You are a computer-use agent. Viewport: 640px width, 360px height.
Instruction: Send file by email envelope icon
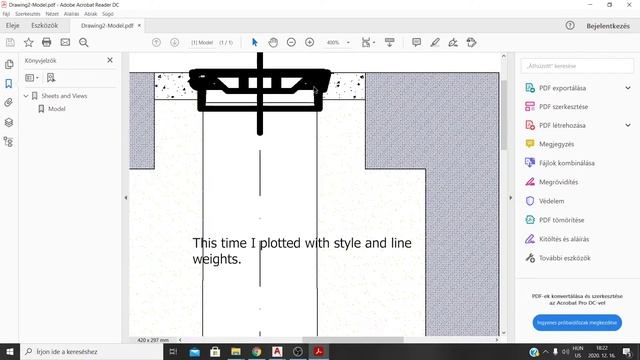[65, 42]
